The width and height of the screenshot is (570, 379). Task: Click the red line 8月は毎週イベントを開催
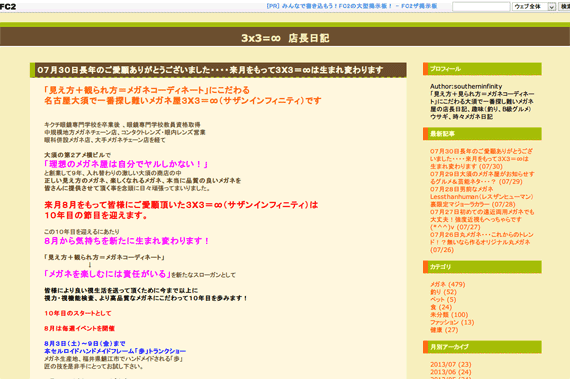pos(79,328)
